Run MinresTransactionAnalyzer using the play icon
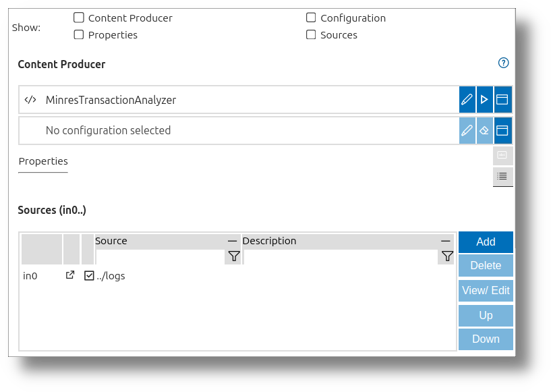Image resolution: width=551 pixels, height=392 pixels. (484, 99)
